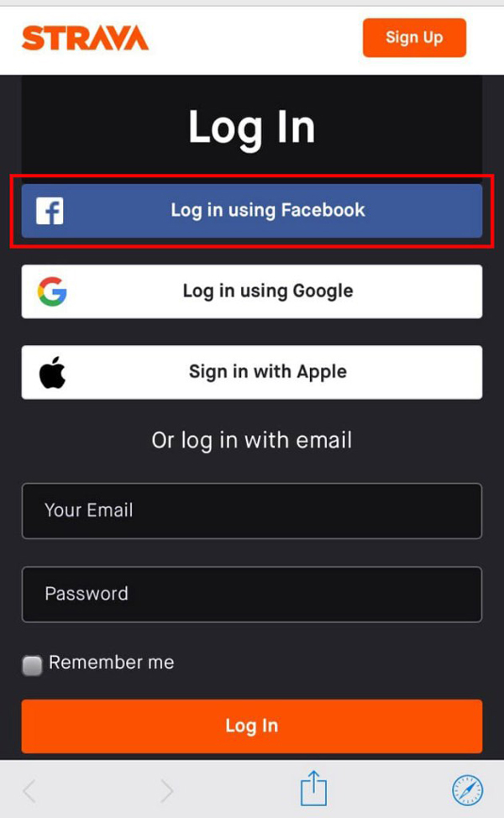Click the Or log in with email text
Image resolution: width=504 pixels, height=818 pixels.
(251, 440)
